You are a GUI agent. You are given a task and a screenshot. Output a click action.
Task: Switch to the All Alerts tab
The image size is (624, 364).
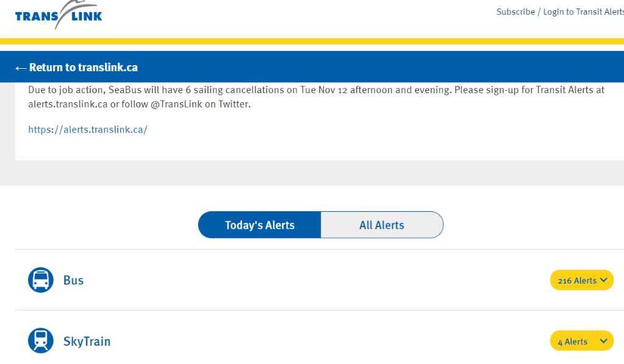[x=382, y=225]
